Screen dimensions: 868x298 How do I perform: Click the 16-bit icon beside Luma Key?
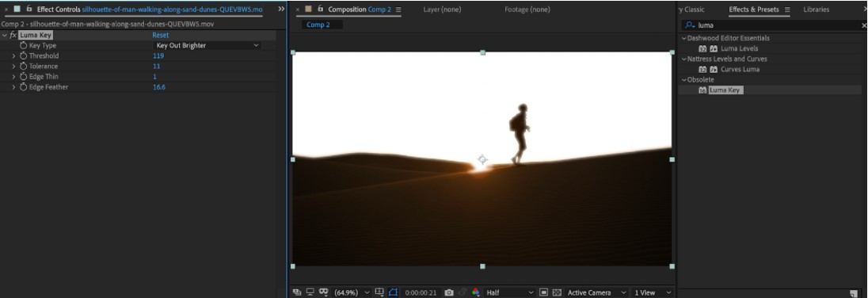point(702,90)
